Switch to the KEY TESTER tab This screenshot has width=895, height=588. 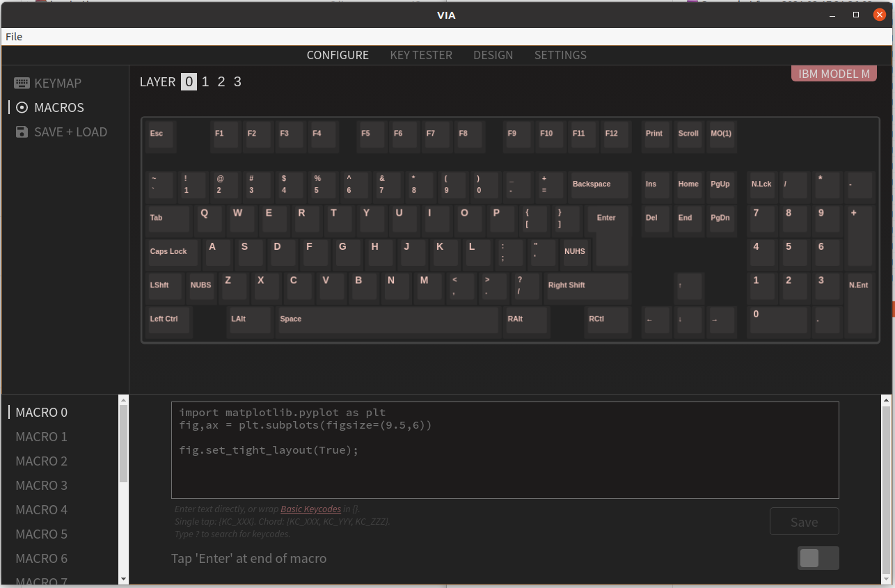coord(420,55)
